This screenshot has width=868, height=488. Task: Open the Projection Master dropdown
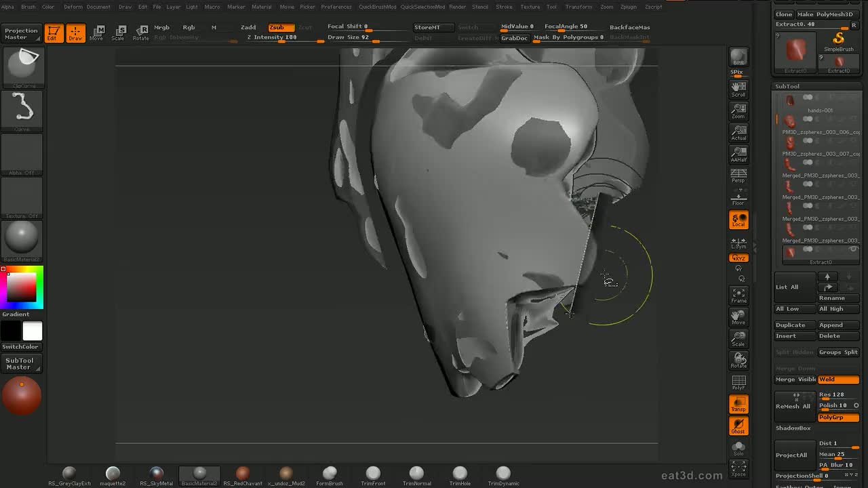point(22,33)
